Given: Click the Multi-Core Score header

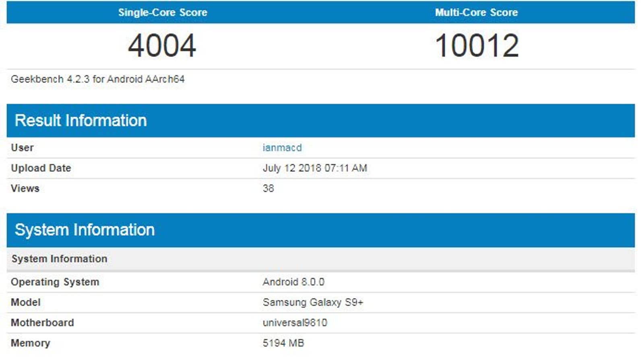Looking at the screenshot, I should pyautogui.click(x=476, y=12).
